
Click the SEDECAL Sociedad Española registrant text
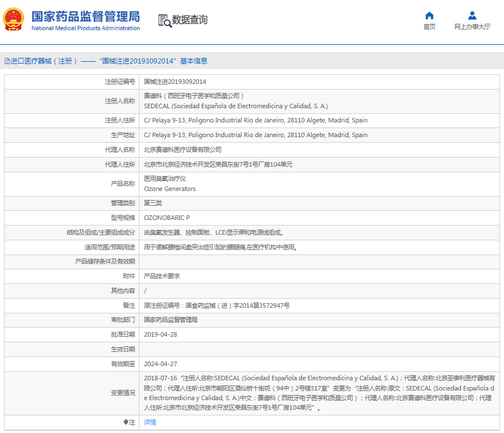tap(236, 106)
